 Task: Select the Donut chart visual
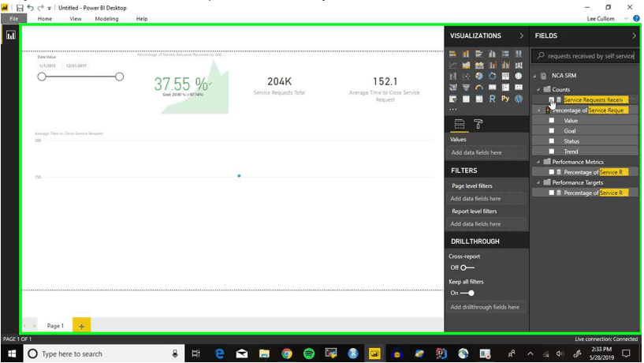492,76
